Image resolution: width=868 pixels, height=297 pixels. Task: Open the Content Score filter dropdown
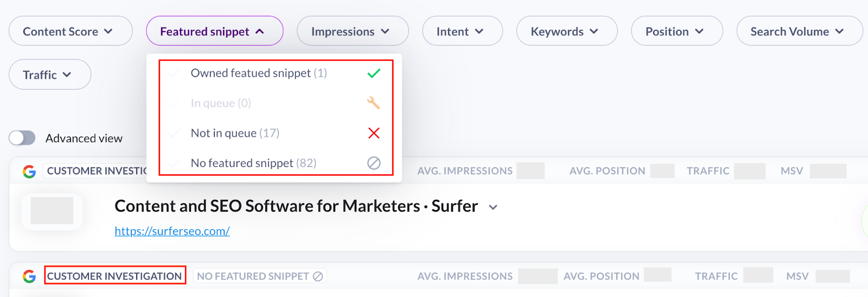71,31
